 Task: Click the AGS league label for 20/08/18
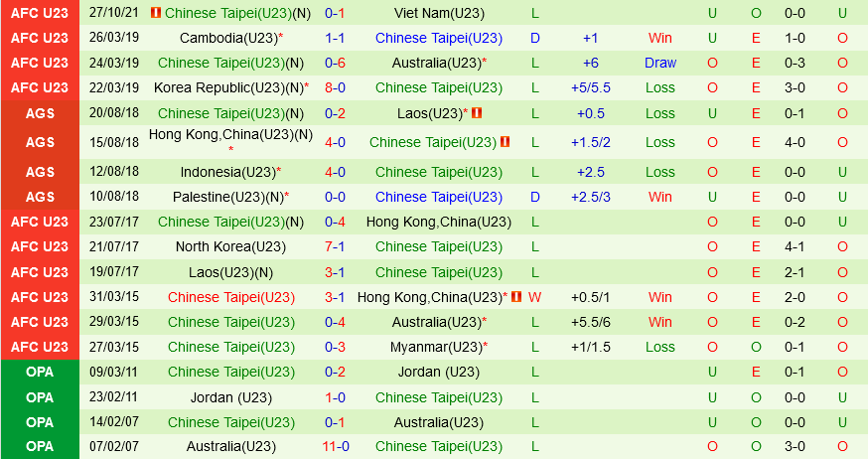(x=40, y=113)
